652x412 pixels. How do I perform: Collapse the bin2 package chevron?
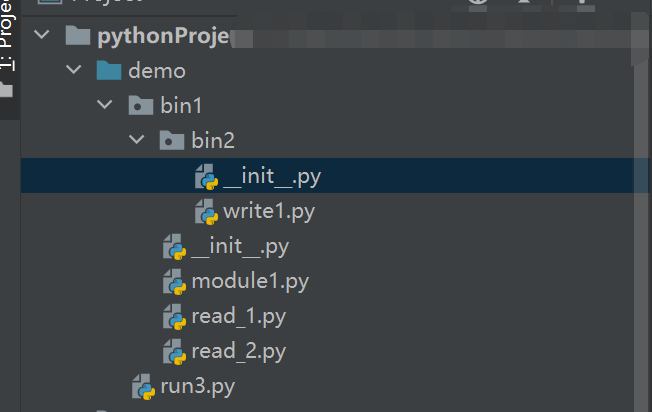pos(137,141)
